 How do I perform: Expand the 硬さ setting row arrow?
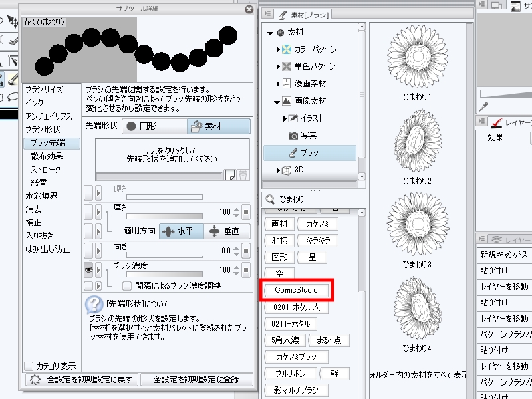tap(98, 193)
